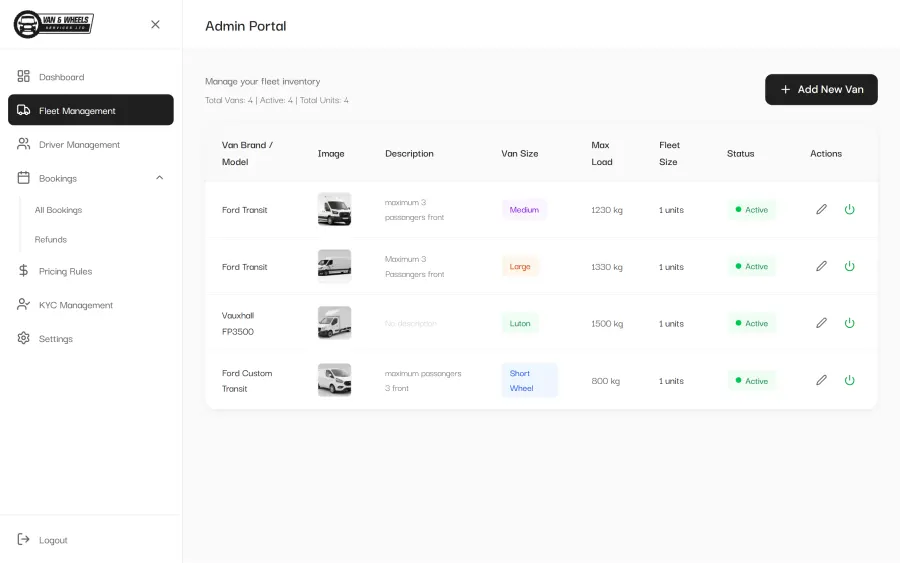Edit the Ford Transit Medium van row
The image size is (900, 563).
pyautogui.click(x=821, y=209)
